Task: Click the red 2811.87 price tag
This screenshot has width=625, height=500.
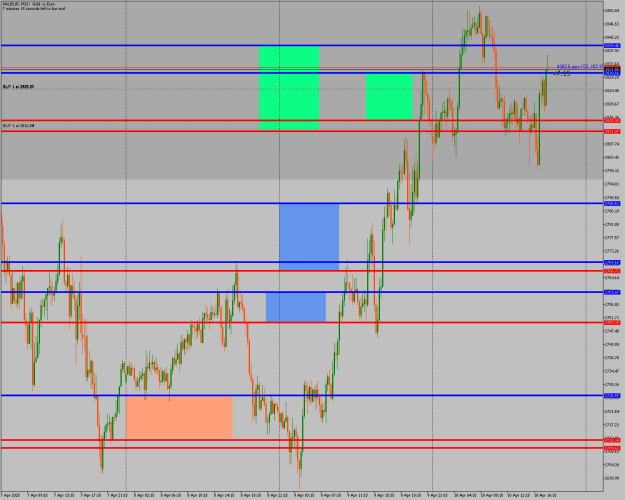Action: (x=612, y=131)
